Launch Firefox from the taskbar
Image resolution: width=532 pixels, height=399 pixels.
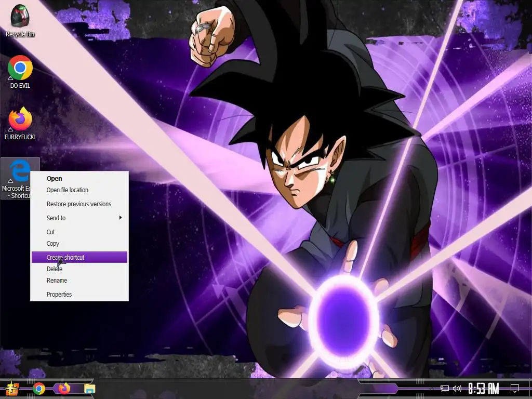[x=64, y=389]
